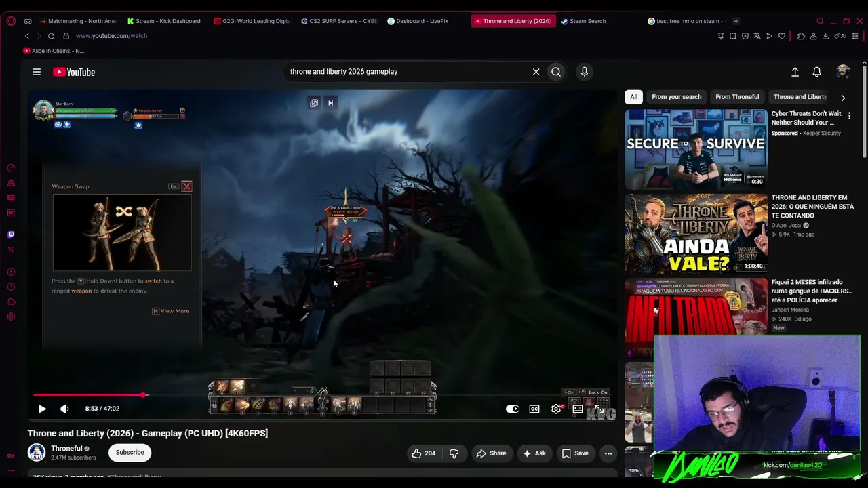
Task: Open the Throneful channel name link
Action: tap(66, 449)
